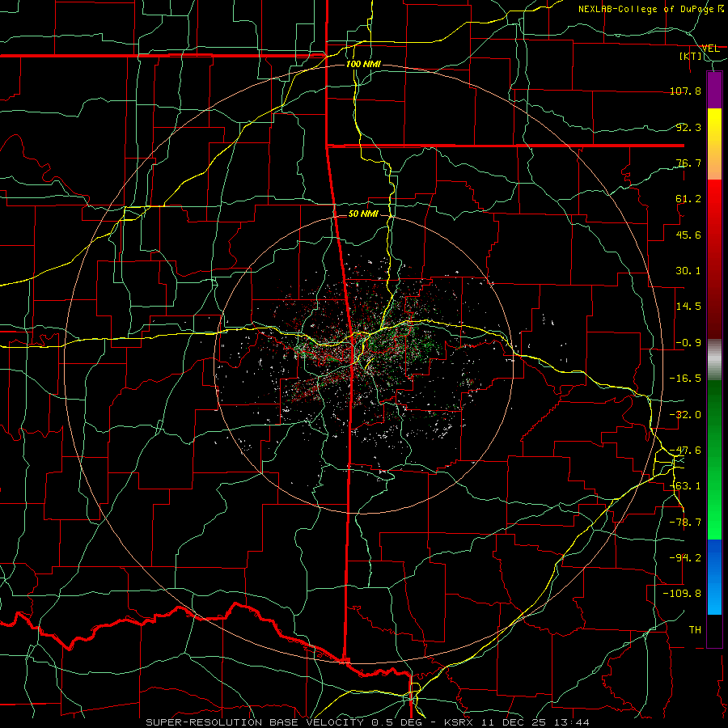Image resolution: width=728 pixels, height=728 pixels.
Task: Click the 92.3 velocity scale value
Action: coord(688,127)
